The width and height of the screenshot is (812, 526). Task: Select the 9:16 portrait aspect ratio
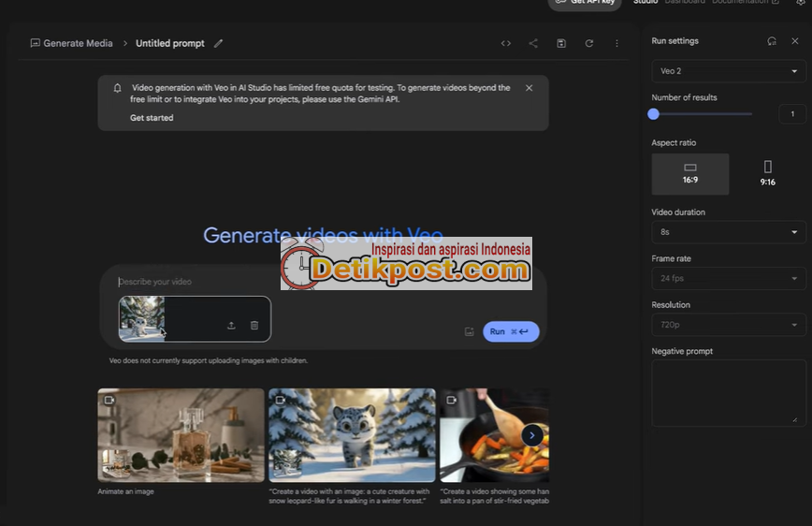pos(767,173)
